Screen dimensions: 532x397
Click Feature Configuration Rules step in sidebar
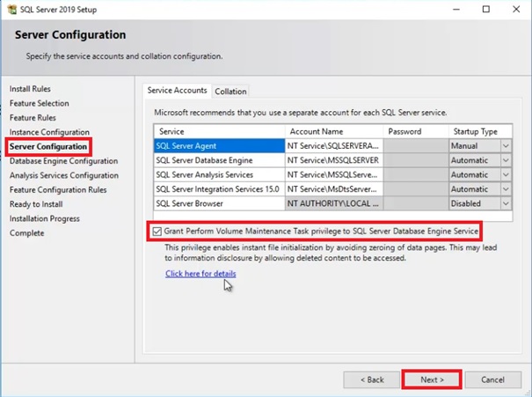(58, 190)
